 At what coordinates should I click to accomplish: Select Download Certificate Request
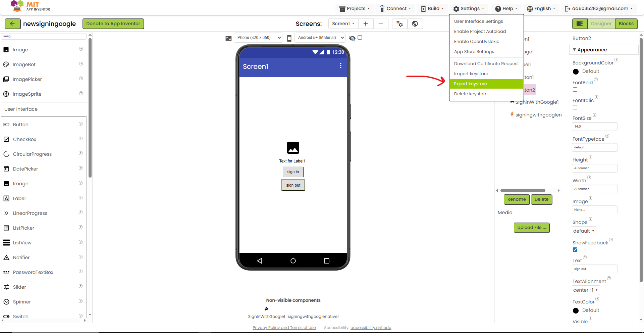486,63
